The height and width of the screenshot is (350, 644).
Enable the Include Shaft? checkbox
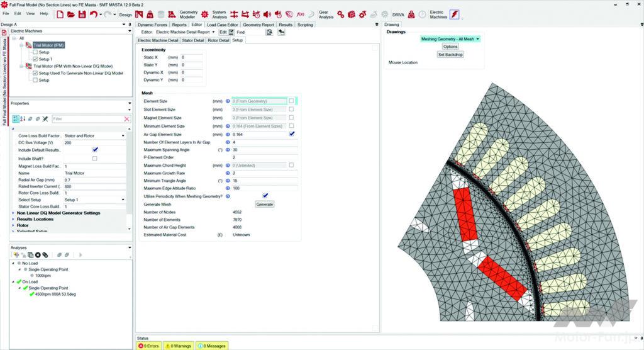coord(95,158)
